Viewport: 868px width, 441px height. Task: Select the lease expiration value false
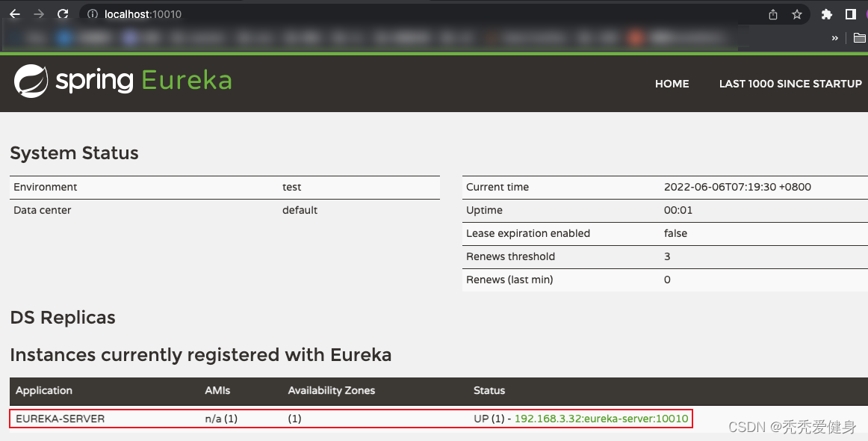[x=675, y=234]
